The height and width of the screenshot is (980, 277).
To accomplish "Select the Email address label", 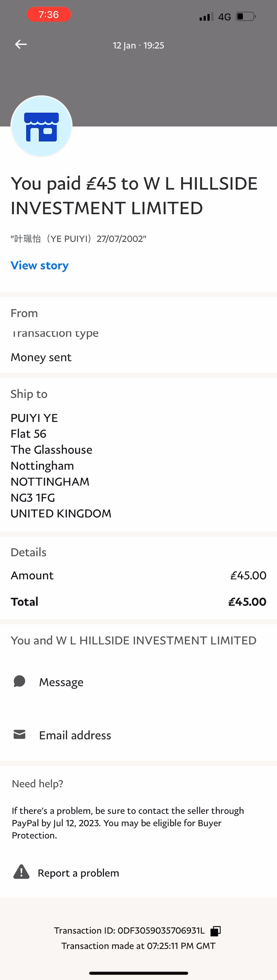I will (75, 735).
